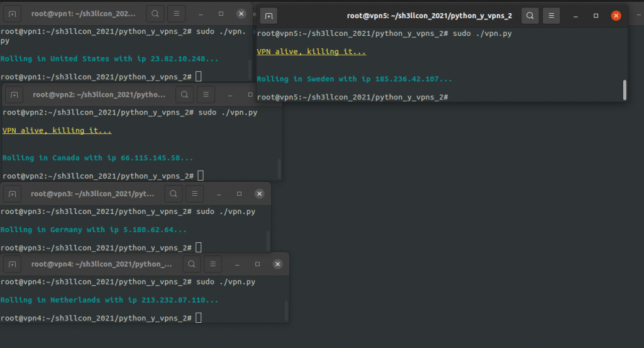Click 'Rolling in Canada' line in vpn2
This screenshot has height=348, width=644.
[97, 158]
